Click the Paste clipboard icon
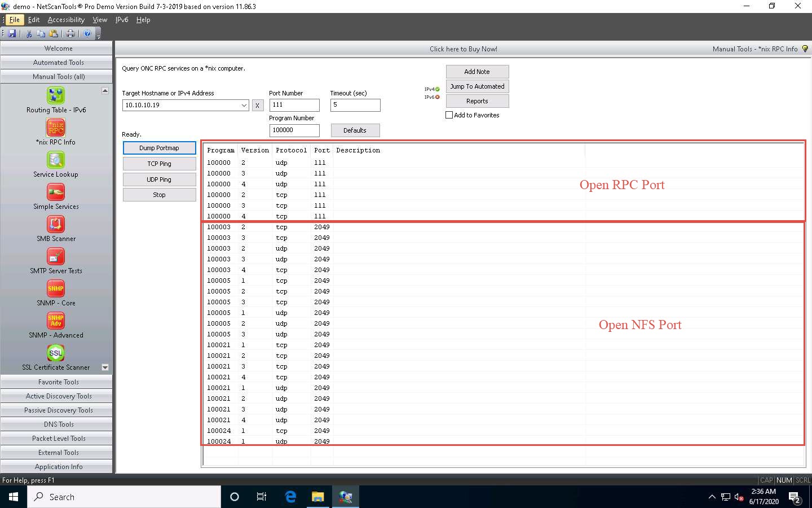The image size is (812, 508). 54,34
